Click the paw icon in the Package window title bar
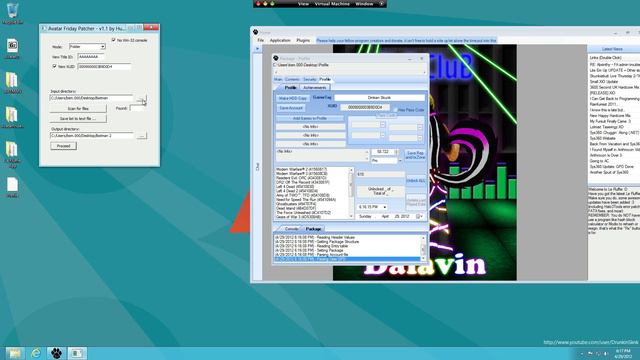The width and height of the screenshot is (640, 360). coord(276,58)
